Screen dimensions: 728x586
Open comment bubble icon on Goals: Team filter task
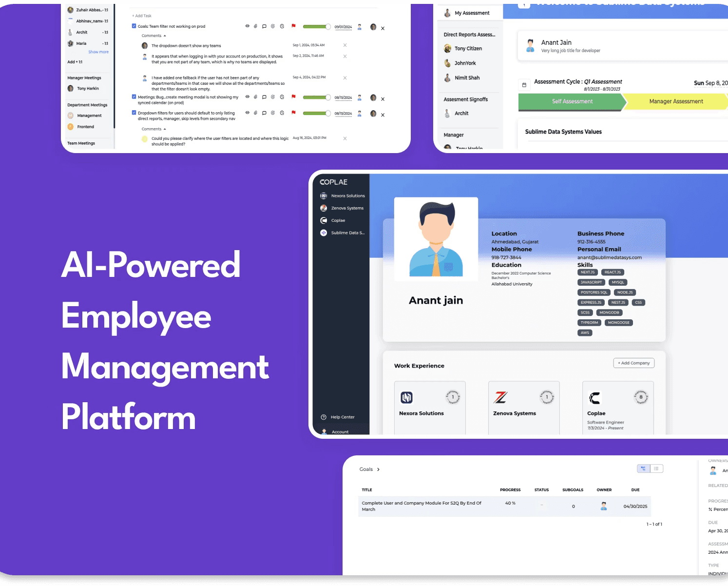(x=264, y=26)
